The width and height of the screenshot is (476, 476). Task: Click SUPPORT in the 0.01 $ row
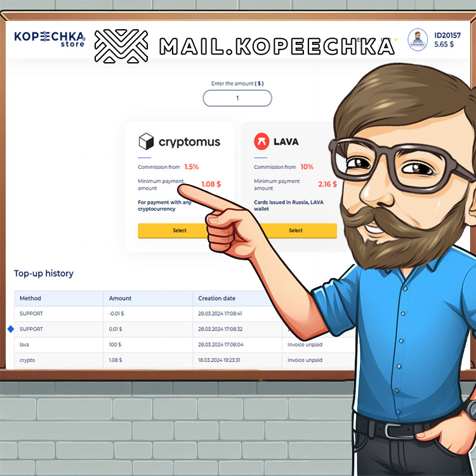coord(31,329)
